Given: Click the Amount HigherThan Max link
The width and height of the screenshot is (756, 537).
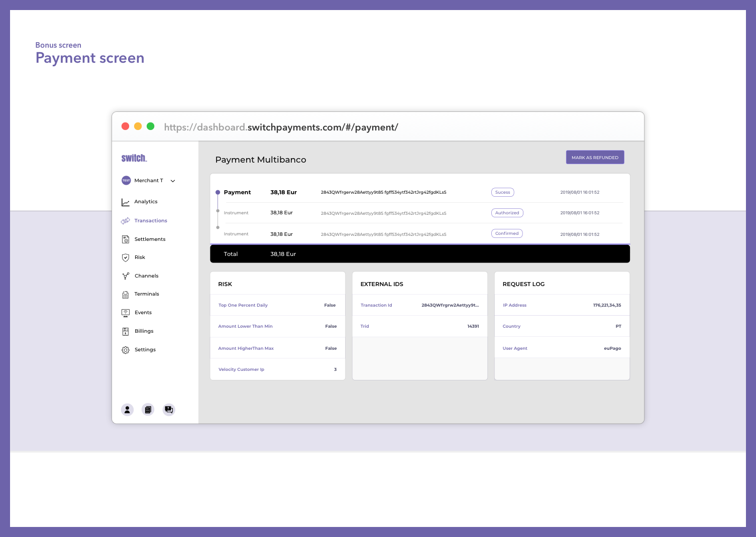Looking at the screenshot, I should pos(246,348).
